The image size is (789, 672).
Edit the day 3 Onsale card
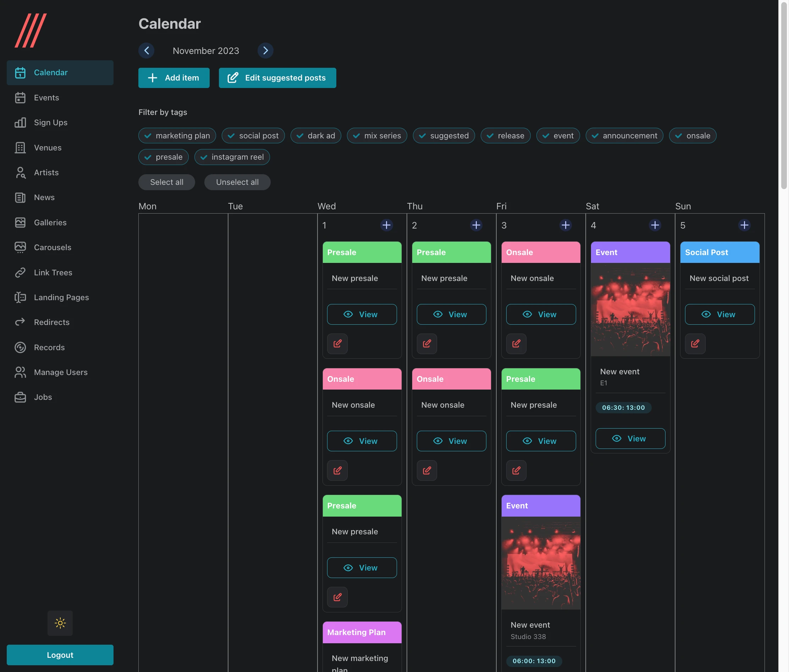[x=516, y=344]
